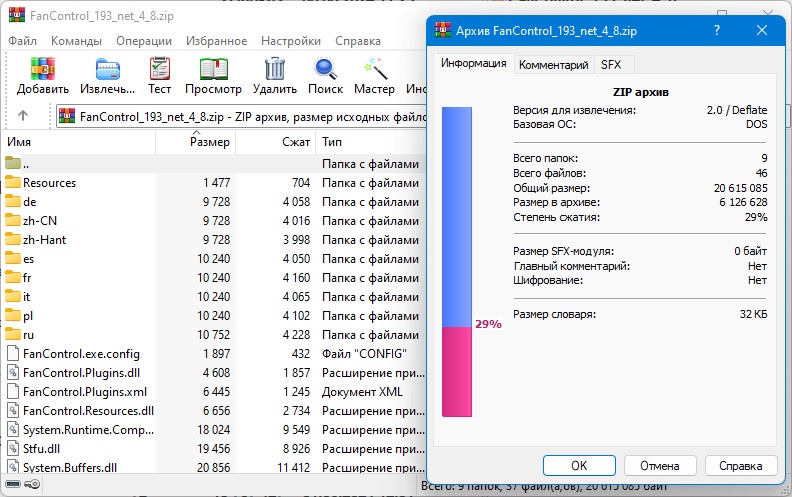The width and height of the screenshot is (792, 497).
Task: Select FanControl.Resources.dll file icon
Action: coord(13,410)
